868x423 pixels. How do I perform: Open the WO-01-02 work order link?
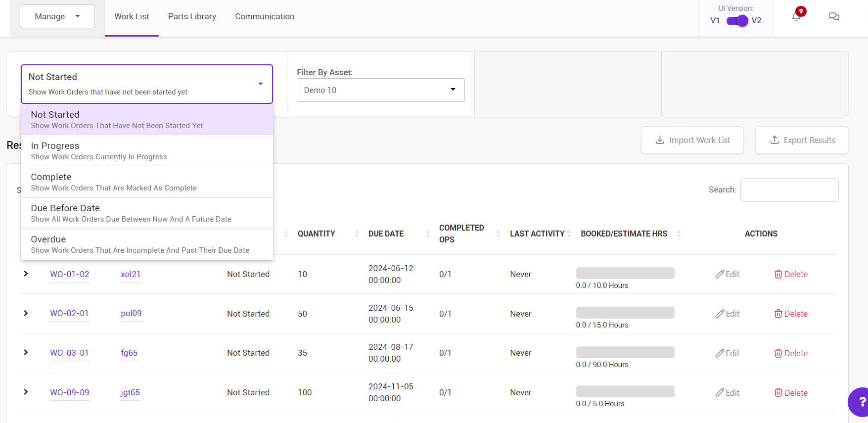[70, 274]
